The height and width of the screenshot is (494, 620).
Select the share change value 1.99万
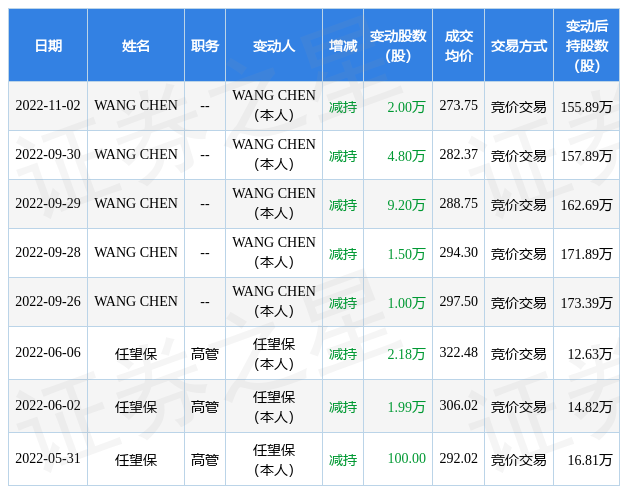[x=406, y=407]
